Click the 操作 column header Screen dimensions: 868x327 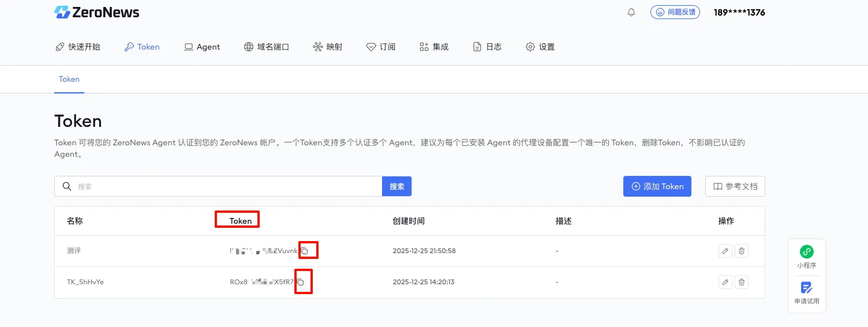point(726,221)
